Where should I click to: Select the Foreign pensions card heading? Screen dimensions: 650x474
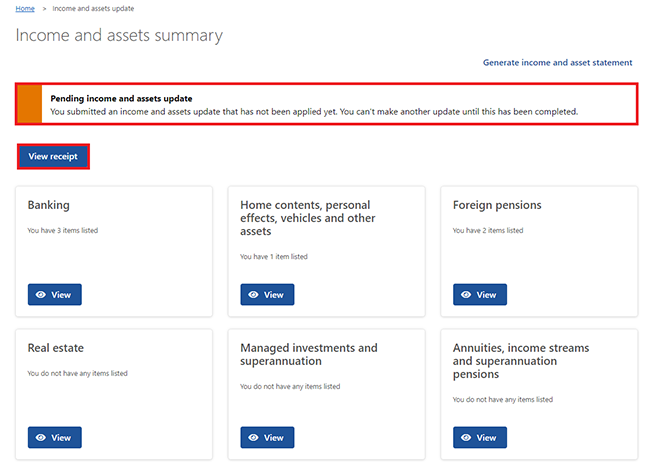[496, 205]
